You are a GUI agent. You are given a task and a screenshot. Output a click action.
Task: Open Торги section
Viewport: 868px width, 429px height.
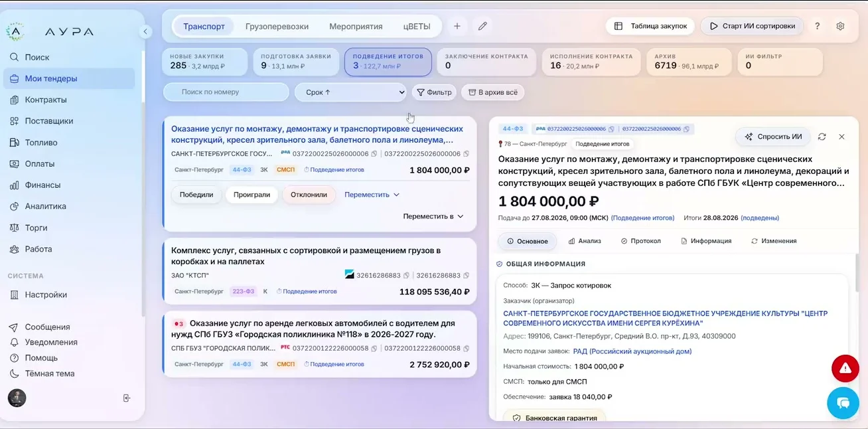pos(70,227)
